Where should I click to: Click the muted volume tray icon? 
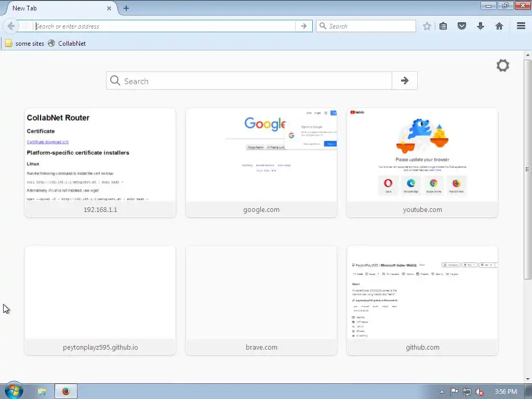click(480, 392)
